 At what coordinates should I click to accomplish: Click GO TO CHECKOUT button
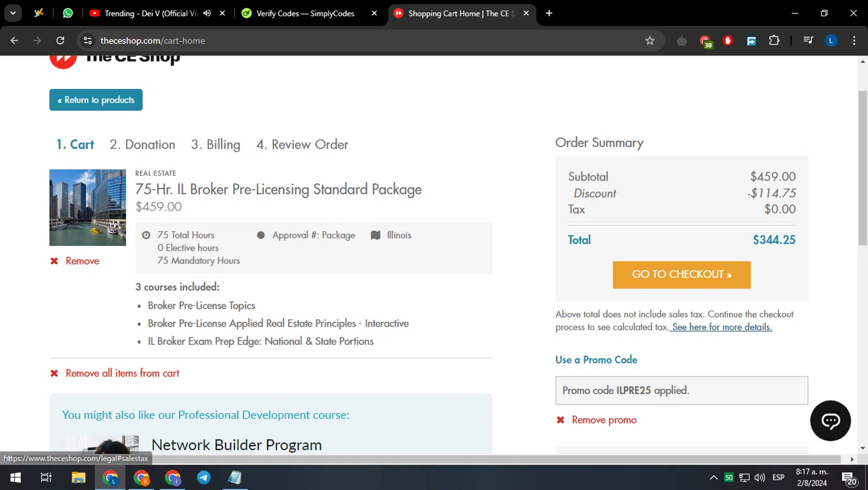coord(682,275)
